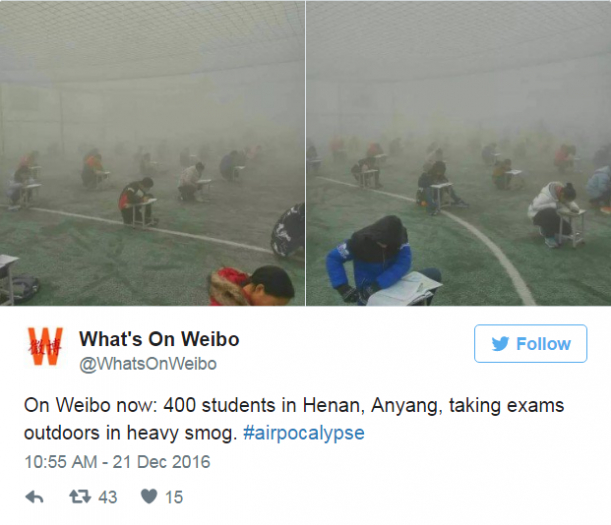Screen dimensions: 611x525
Task: Follow the What's On Weibo account
Action: (x=530, y=343)
